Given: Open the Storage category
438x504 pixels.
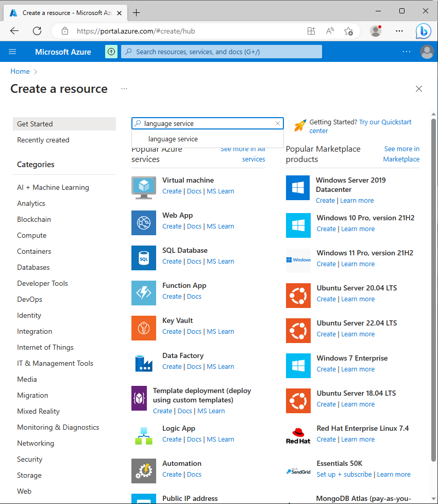Looking at the screenshot, I should point(29,475).
